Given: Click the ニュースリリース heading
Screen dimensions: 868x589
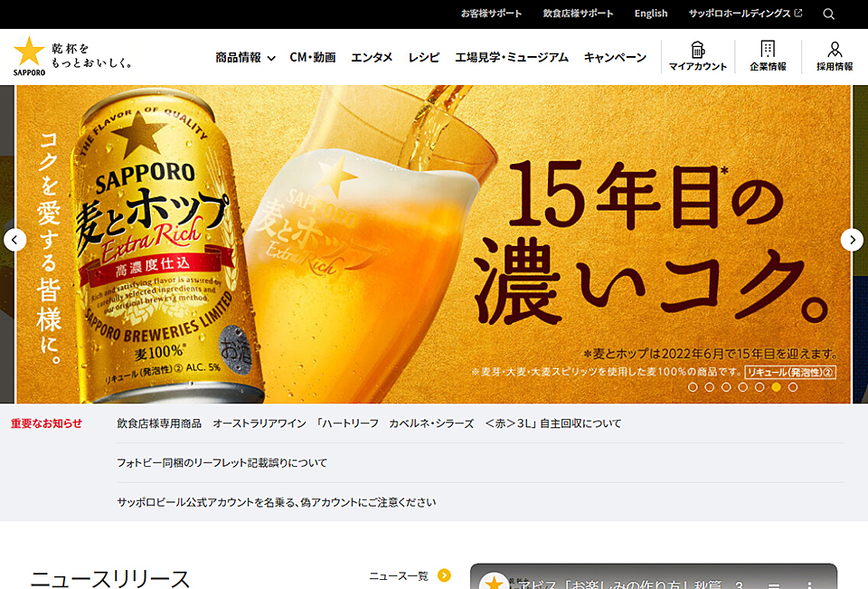Looking at the screenshot, I should [x=110, y=578].
